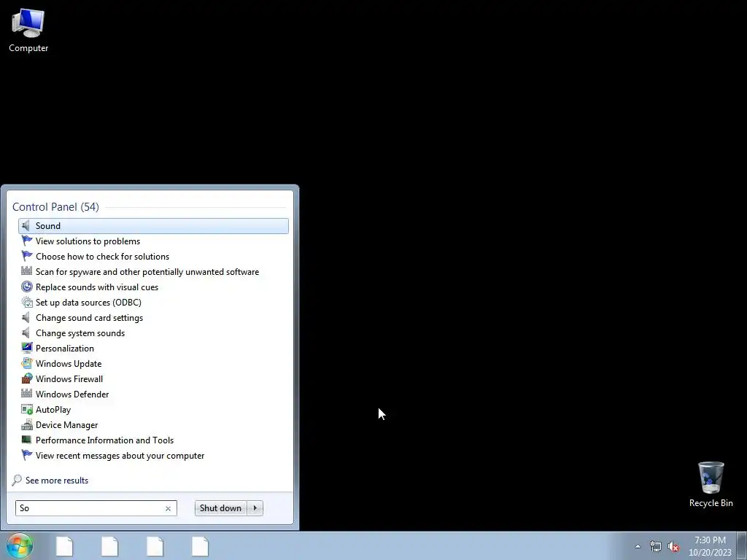Select the Recycle Bin desktop icon
747x560 pixels.
(711, 484)
